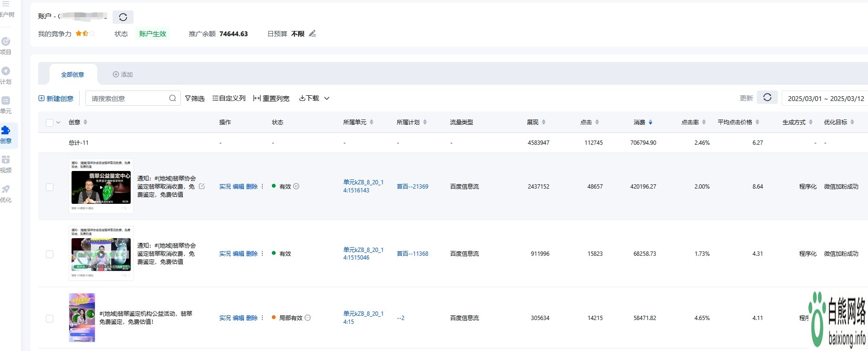Open more actions menu in 局部有效 row
This screenshot has width=868, height=351.
click(262, 318)
